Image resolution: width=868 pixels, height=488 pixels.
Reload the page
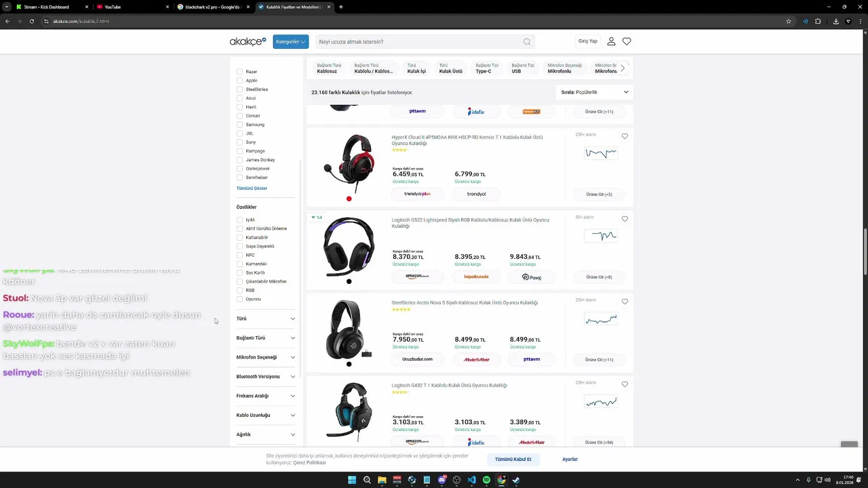[32, 21]
